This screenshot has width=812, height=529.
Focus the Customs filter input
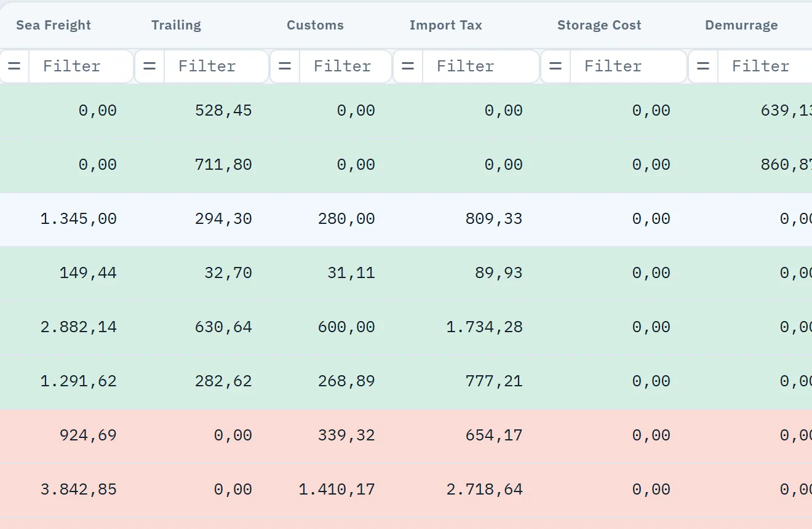coord(346,66)
